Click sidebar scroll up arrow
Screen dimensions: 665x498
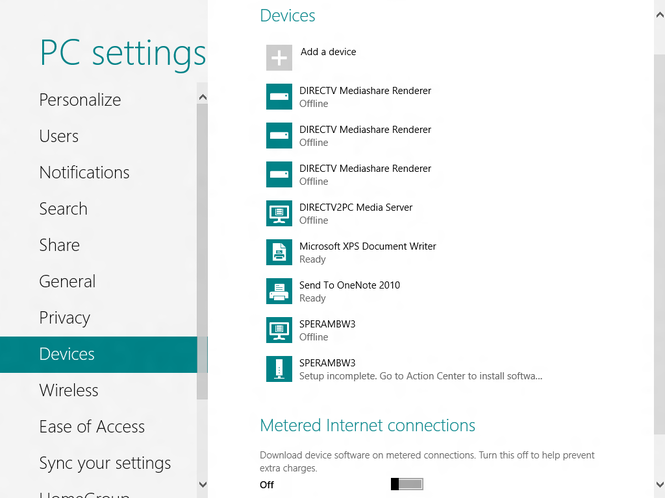[x=203, y=97]
